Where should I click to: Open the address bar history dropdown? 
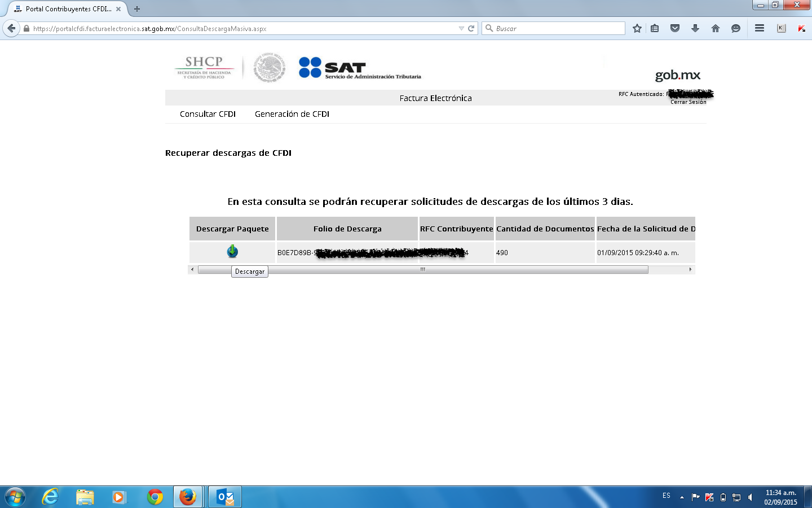pyautogui.click(x=462, y=28)
